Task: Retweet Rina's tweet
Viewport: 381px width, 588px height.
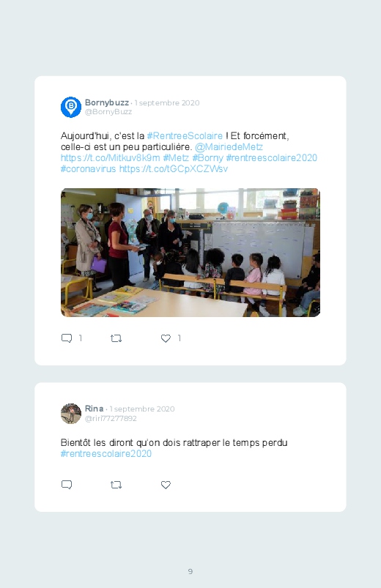Action: (116, 485)
